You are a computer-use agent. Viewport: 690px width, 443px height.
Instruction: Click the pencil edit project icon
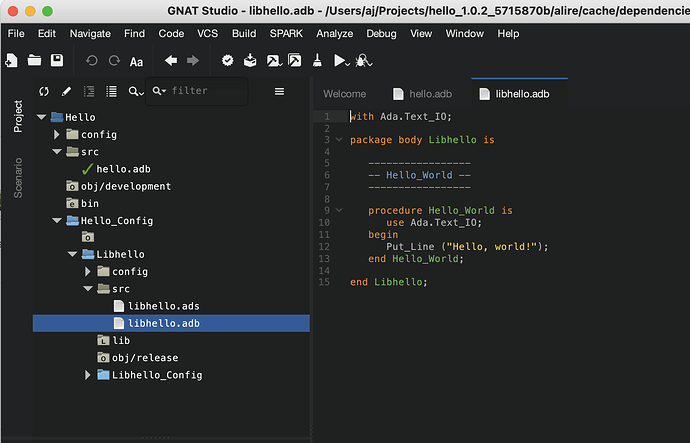click(x=66, y=92)
